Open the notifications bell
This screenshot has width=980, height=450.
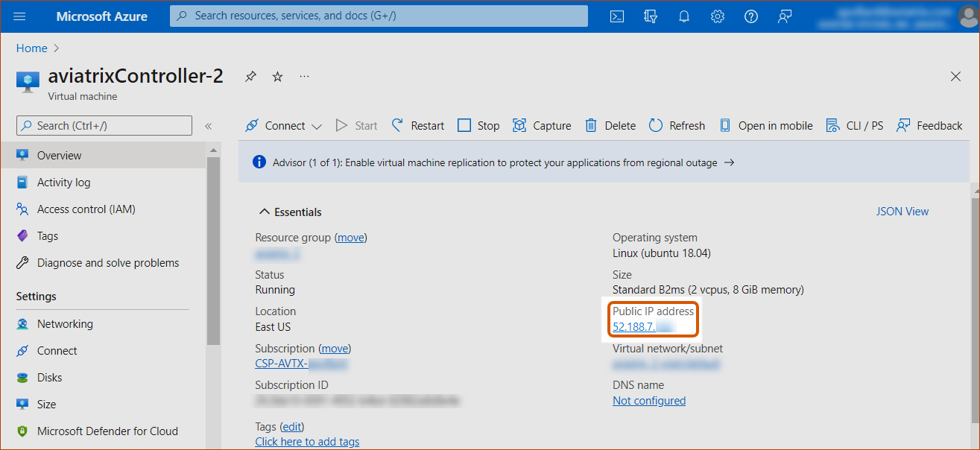click(683, 16)
